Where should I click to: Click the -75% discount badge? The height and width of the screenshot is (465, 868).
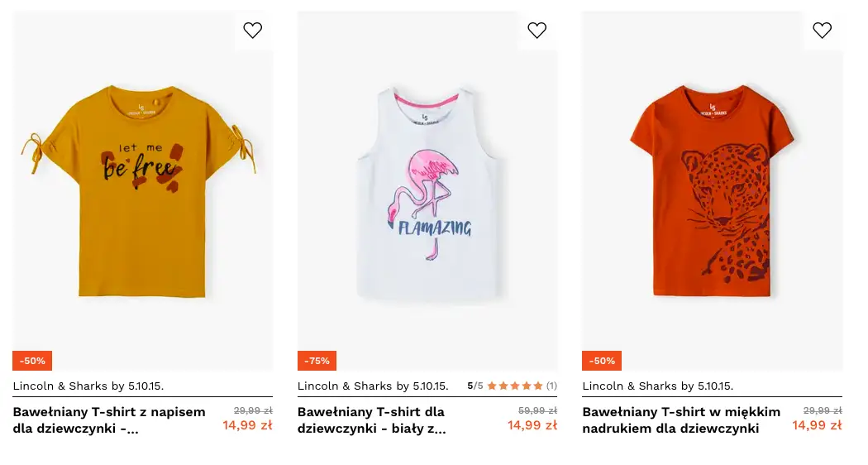pos(317,361)
